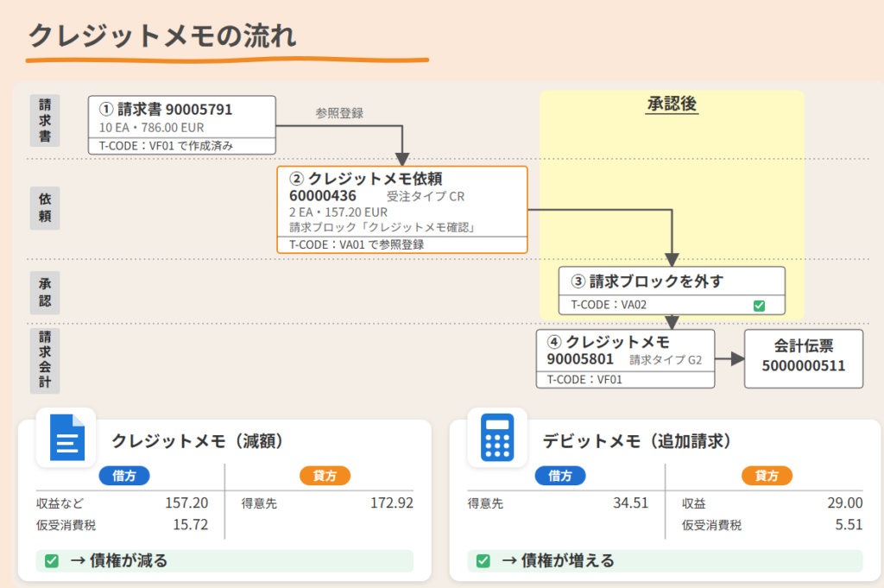Screen dimensions: 884x588
Task: Click the 貸方 badge in debit memo card
Action: (767, 476)
